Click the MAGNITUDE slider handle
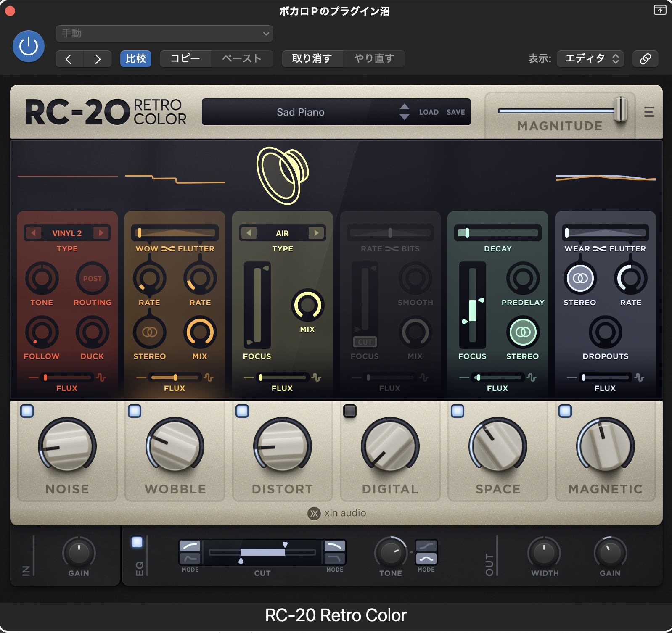This screenshot has width=672, height=633. [621, 109]
